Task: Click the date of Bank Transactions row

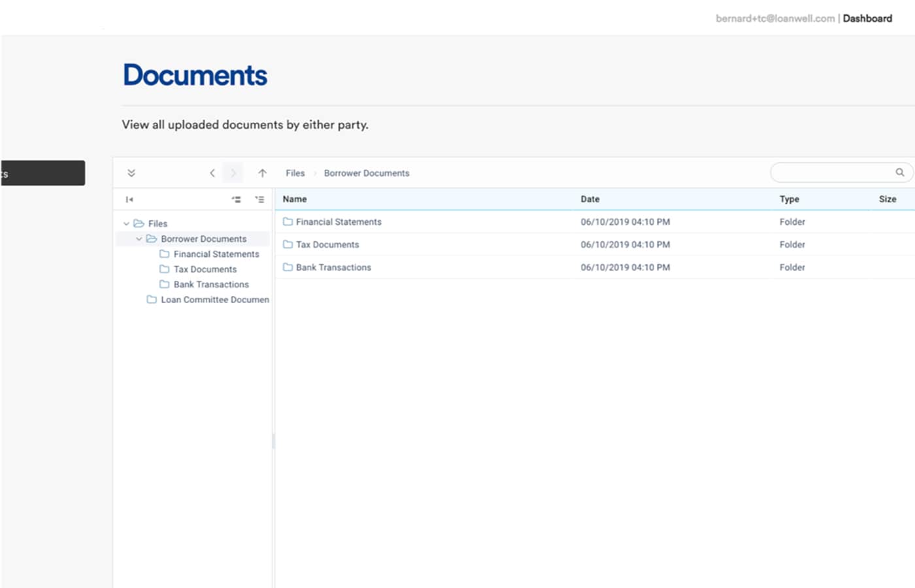Action: click(625, 267)
